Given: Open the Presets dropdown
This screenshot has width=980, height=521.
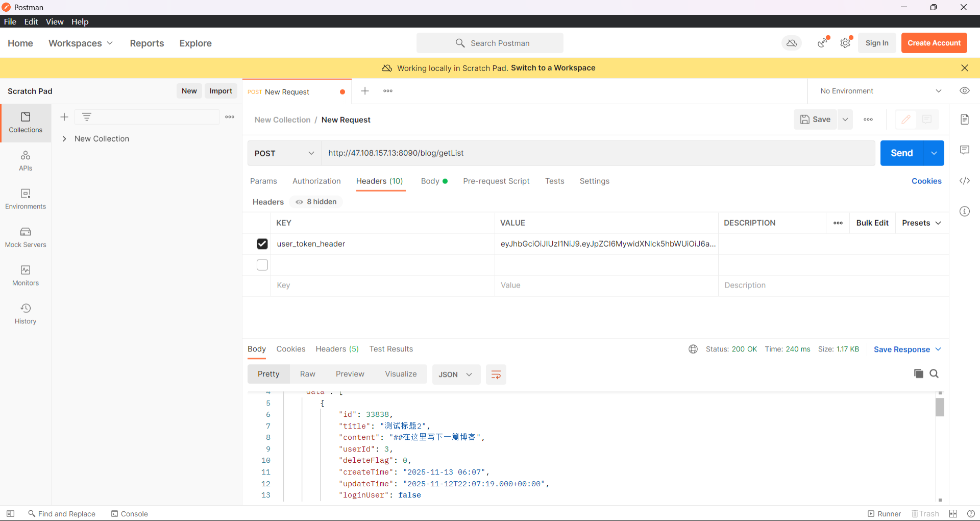Looking at the screenshot, I should 921,223.
